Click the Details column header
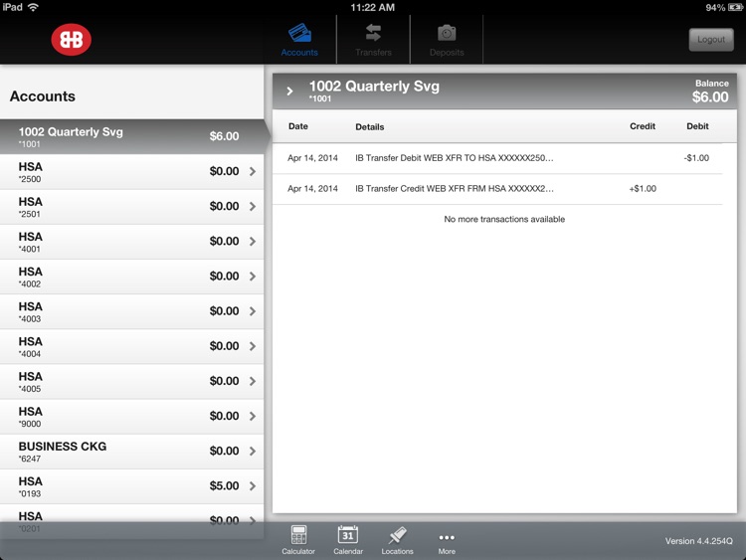 point(370,127)
